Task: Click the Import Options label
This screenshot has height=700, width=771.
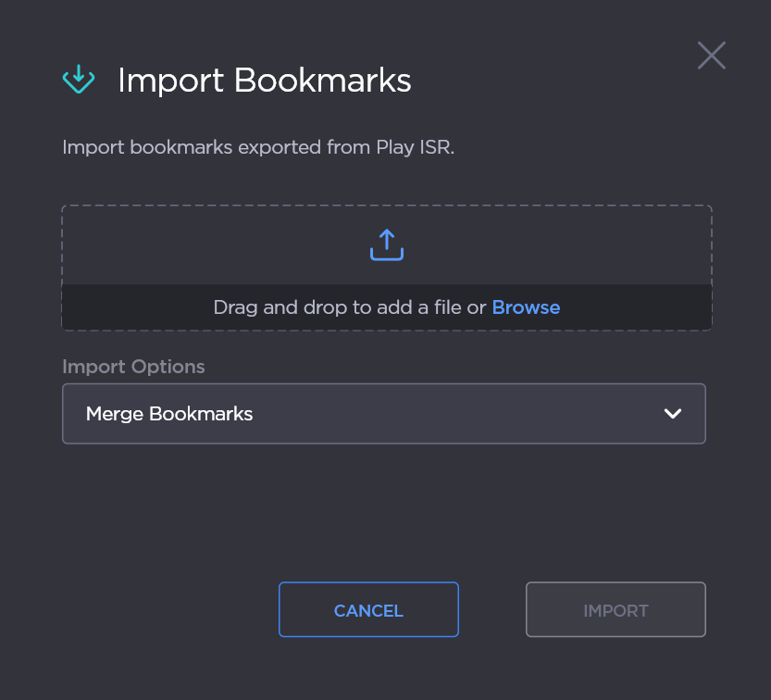Action: tap(132, 367)
